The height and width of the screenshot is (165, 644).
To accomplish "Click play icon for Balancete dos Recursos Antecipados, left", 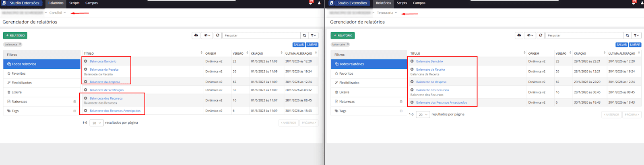I will tap(86, 111).
